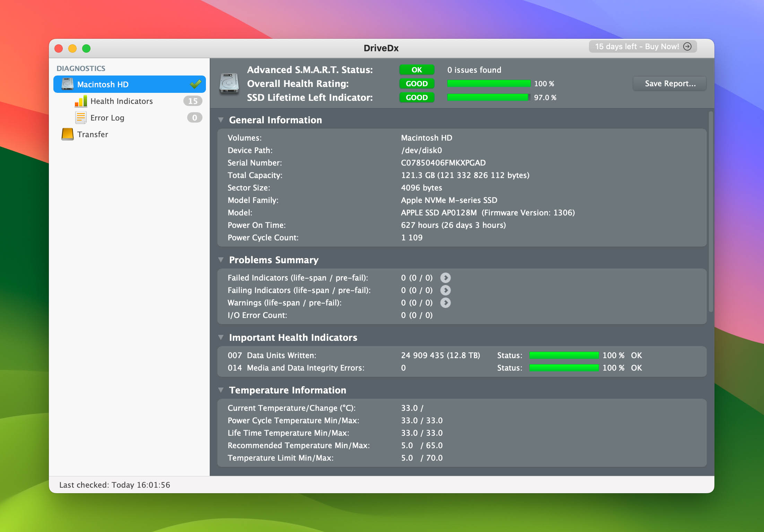The width and height of the screenshot is (764, 532).
Task: Select Macintosh HD in the sidebar
Action: tap(129, 84)
